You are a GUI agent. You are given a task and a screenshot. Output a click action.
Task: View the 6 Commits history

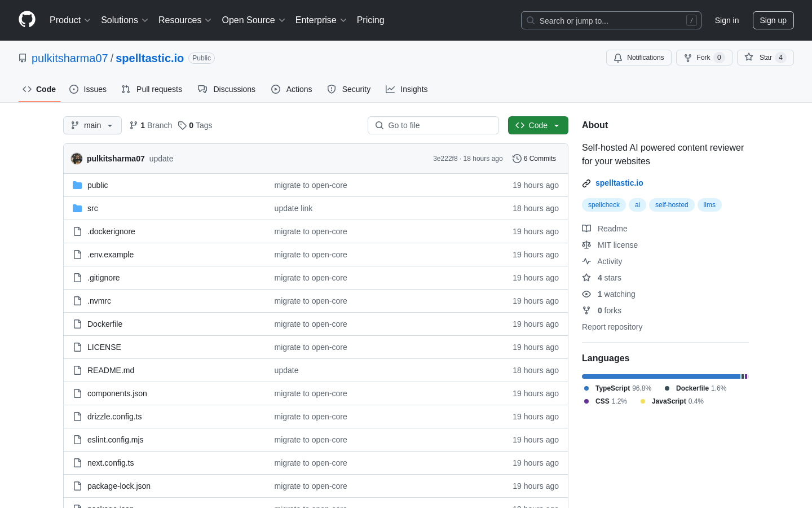[x=535, y=159]
